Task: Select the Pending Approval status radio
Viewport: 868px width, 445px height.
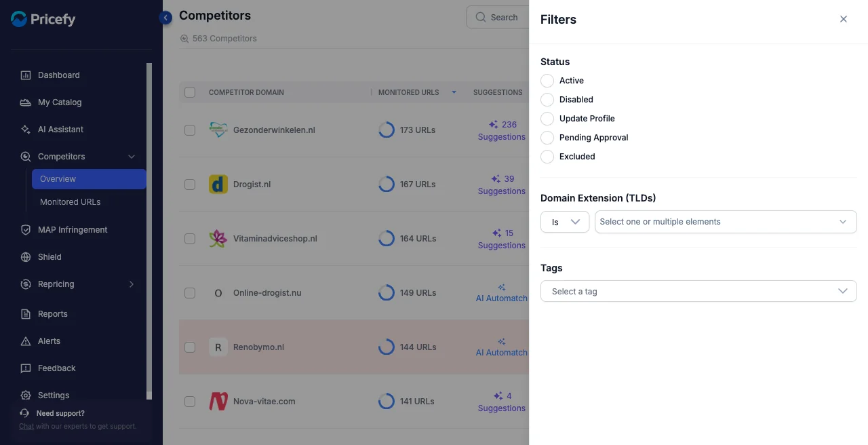Action: [547, 138]
